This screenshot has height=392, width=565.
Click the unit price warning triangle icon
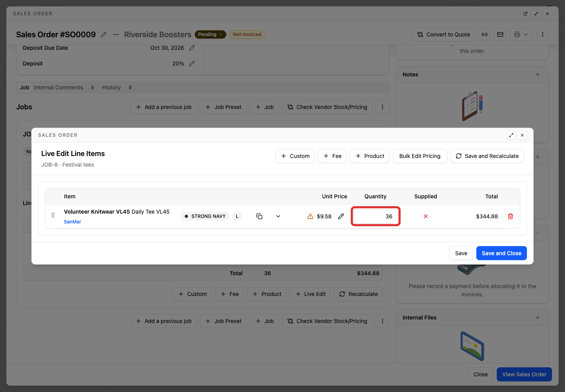[x=310, y=216]
